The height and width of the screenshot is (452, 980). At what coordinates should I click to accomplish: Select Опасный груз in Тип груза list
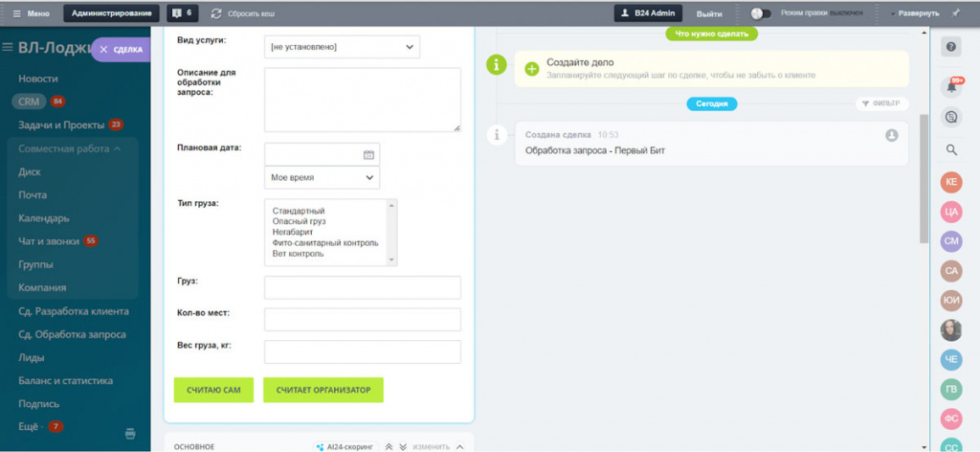(x=299, y=221)
